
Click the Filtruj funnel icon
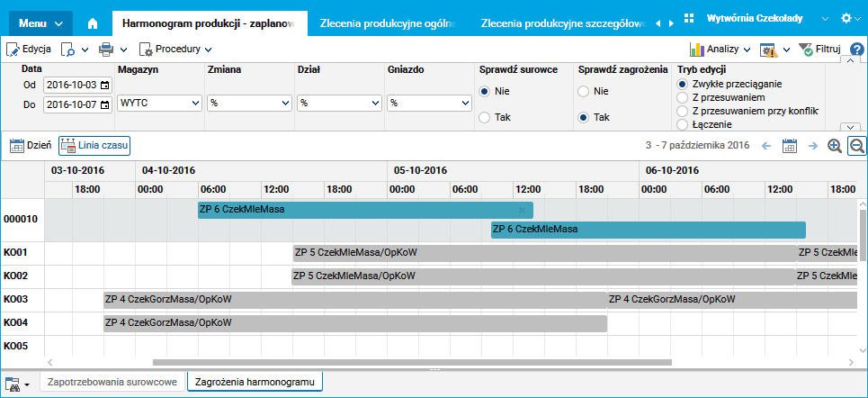[805, 50]
